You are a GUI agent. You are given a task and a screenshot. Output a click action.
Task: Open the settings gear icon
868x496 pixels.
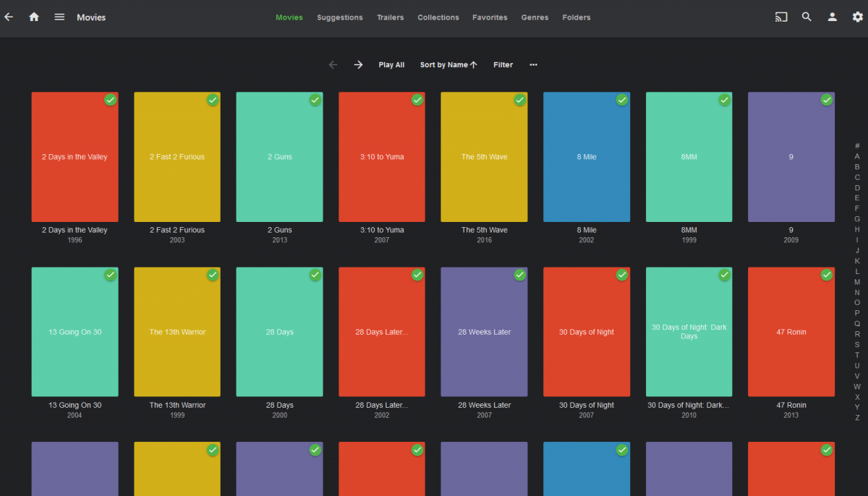(858, 17)
